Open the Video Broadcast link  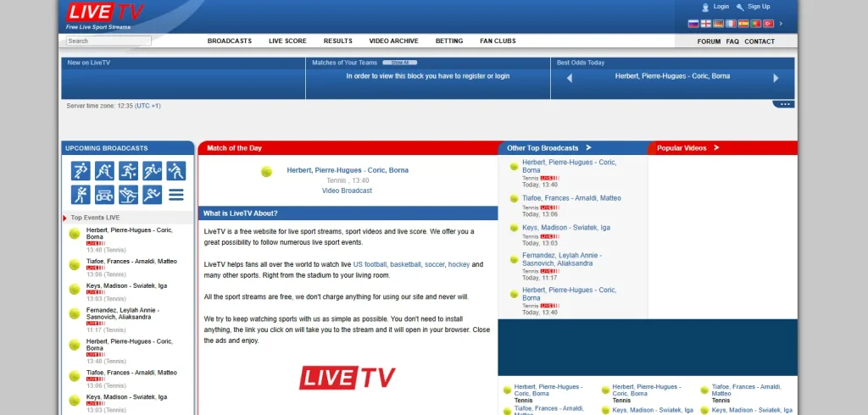click(x=347, y=191)
